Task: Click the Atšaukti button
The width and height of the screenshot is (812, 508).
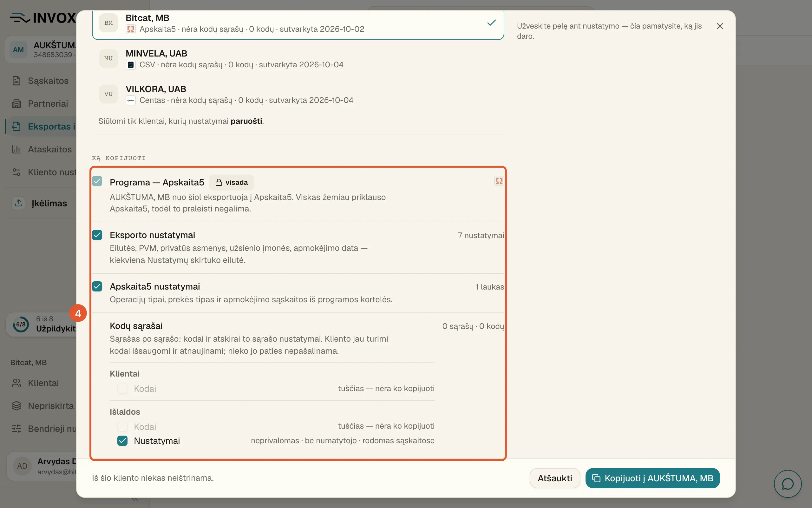Action: click(x=555, y=478)
